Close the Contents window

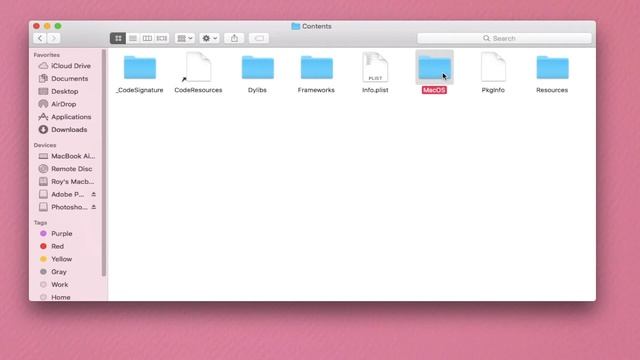pos(36,26)
